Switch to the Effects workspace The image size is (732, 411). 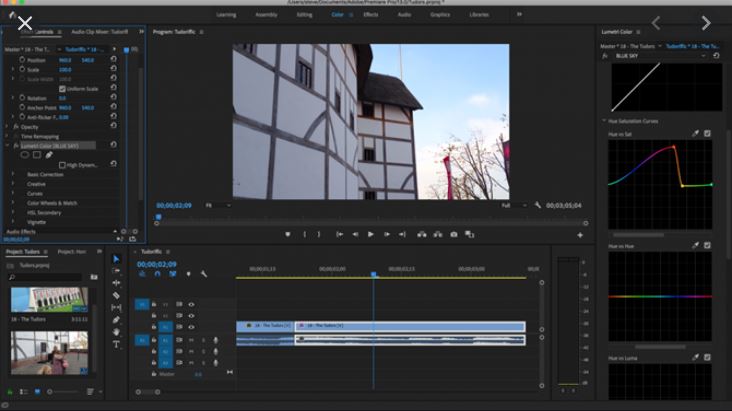pyautogui.click(x=371, y=14)
